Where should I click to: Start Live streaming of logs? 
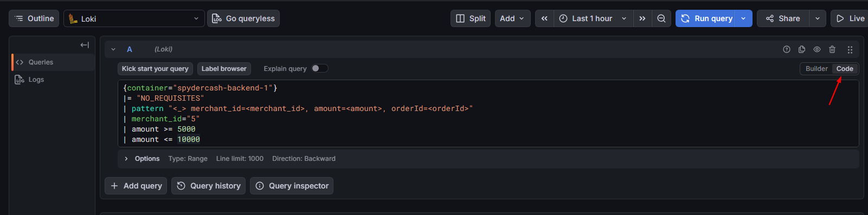[850, 18]
